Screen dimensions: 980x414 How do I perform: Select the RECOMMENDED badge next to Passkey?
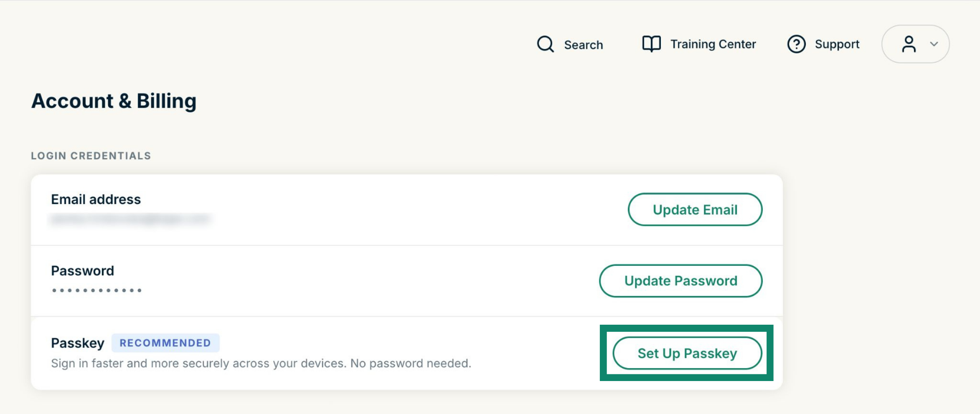[x=165, y=343]
